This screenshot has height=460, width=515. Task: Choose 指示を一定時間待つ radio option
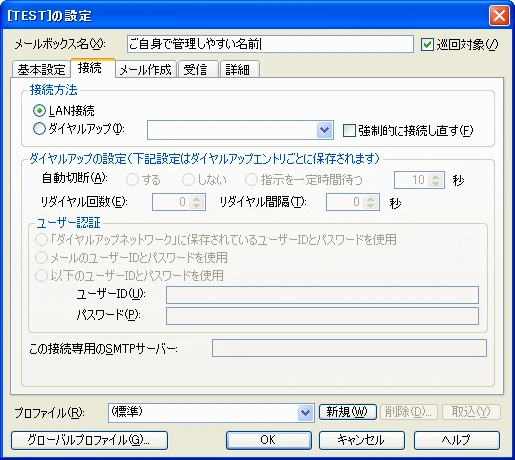click(251, 180)
